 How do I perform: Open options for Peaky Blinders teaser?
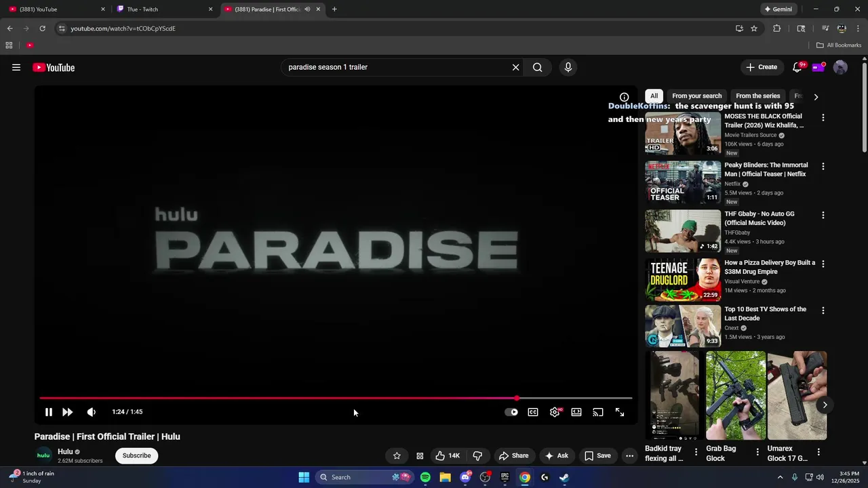tap(823, 166)
